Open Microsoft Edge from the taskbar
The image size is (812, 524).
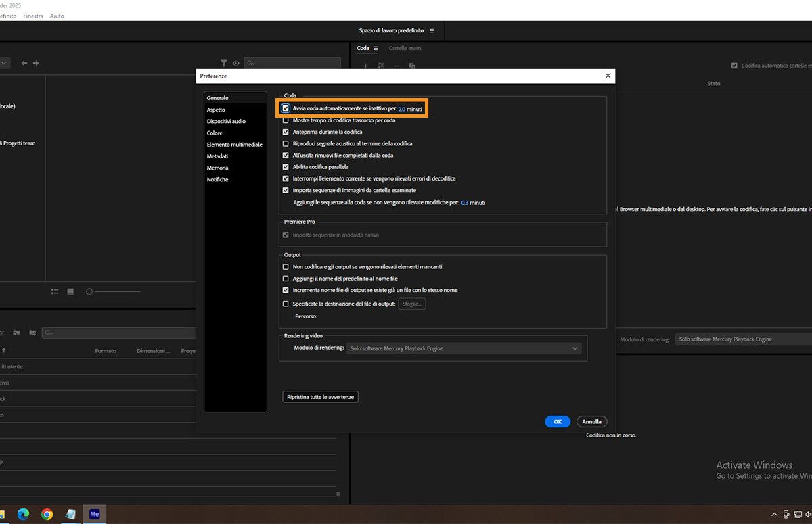click(x=23, y=514)
